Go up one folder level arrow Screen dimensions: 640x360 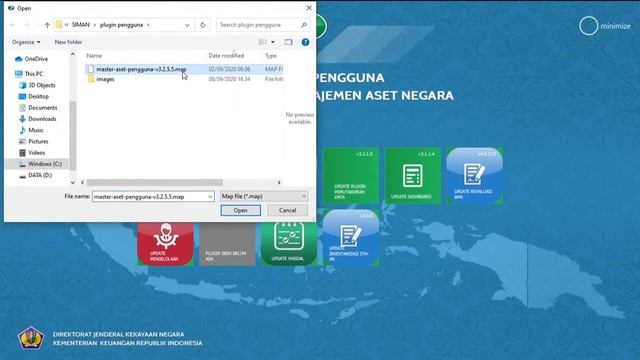click(x=47, y=25)
